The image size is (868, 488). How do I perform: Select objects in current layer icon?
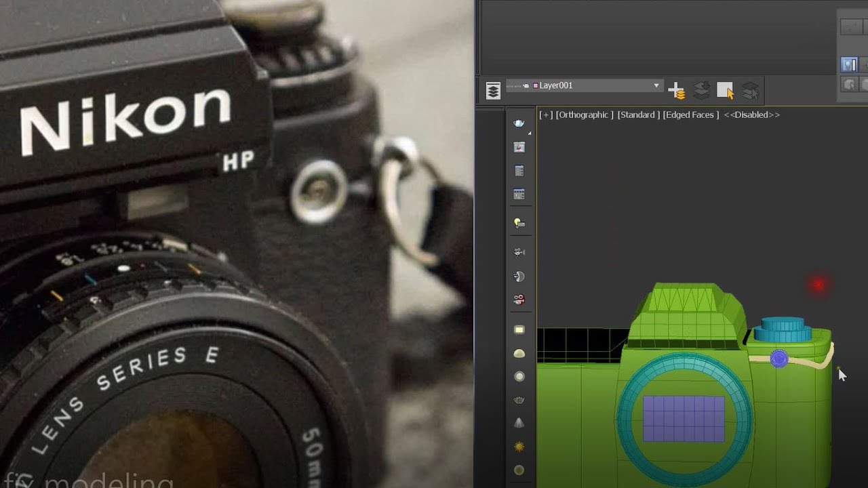(726, 91)
